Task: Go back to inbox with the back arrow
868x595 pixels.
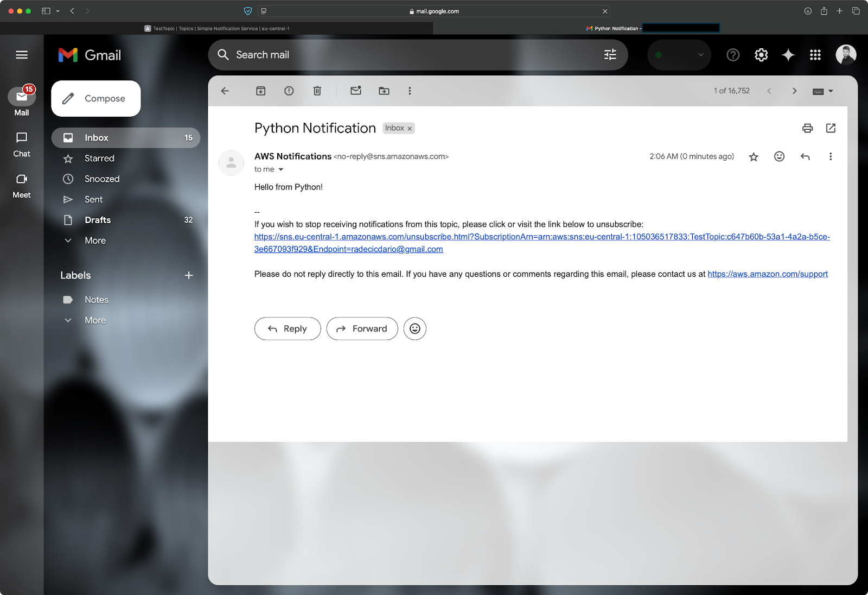Action: (x=225, y=91)
